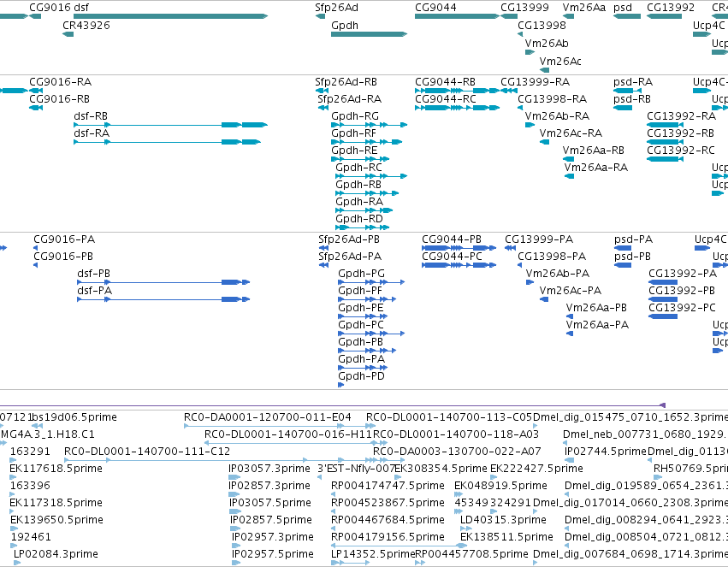Click the Sfp26Ad gene label
This screenshot has height=567, width=728.
(x=336, y=8)
